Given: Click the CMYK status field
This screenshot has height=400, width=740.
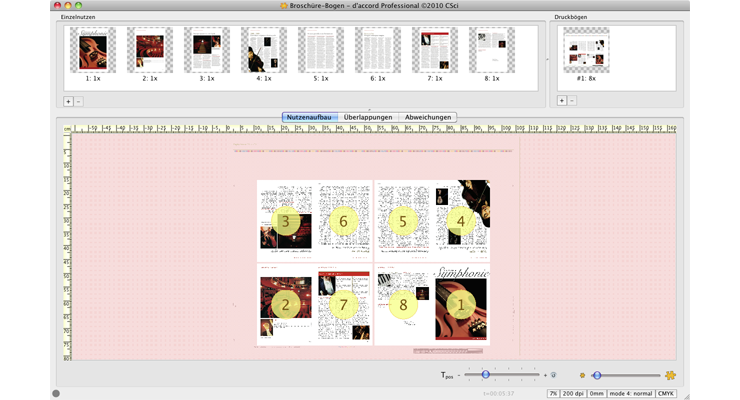Looking at the screenshot, I should (665, 393).
